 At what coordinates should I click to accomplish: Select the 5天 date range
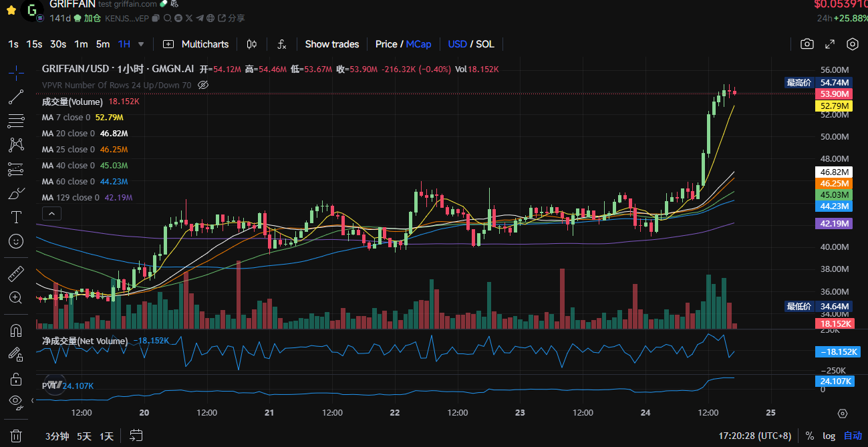point(84,436)
